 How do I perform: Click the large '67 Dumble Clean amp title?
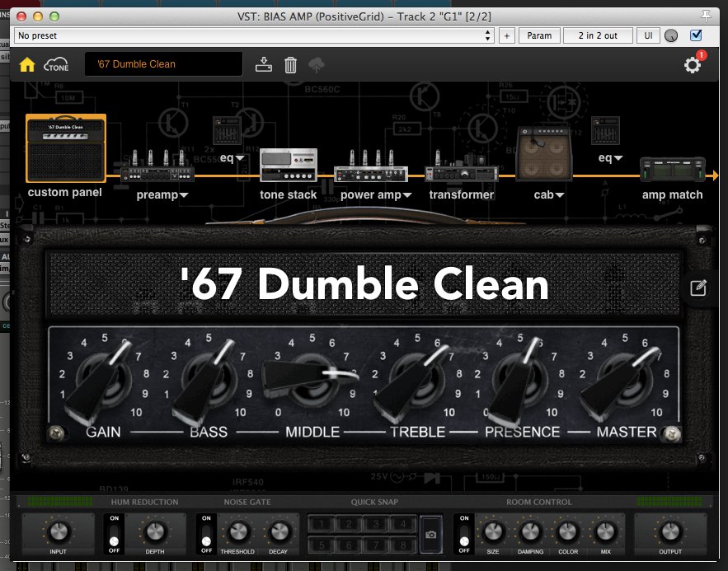364,284
